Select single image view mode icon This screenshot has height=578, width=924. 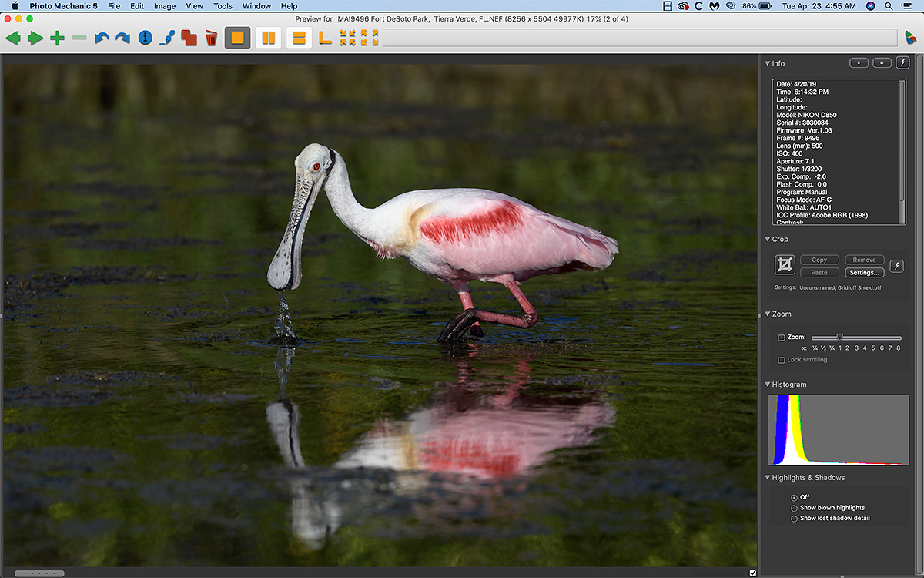[x=237, y=38]
